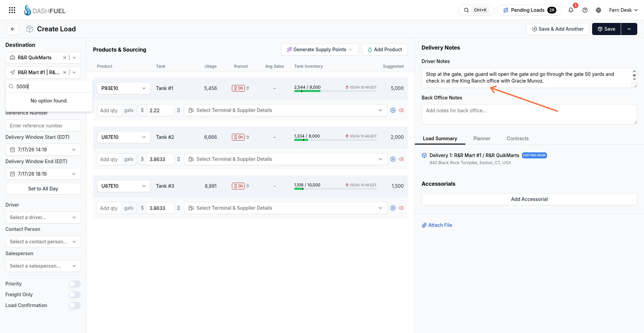Delete Tank #2 sourcing row red icon
This screenshot has width=644, height=333.
coord(401,159)
